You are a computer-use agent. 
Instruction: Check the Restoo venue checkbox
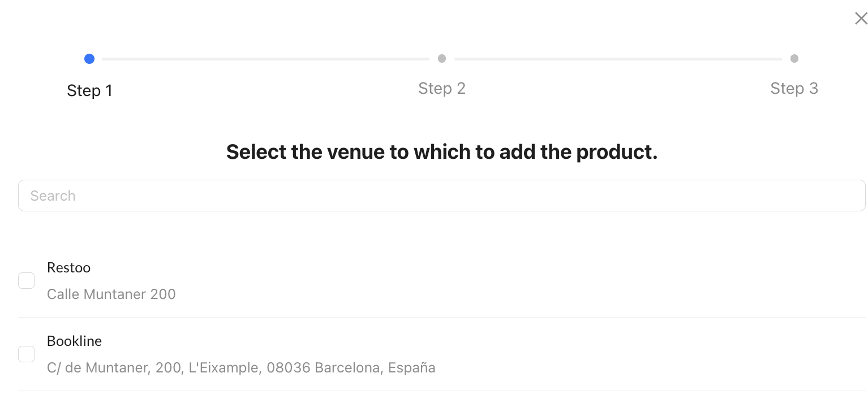click(x=27, y=280)
